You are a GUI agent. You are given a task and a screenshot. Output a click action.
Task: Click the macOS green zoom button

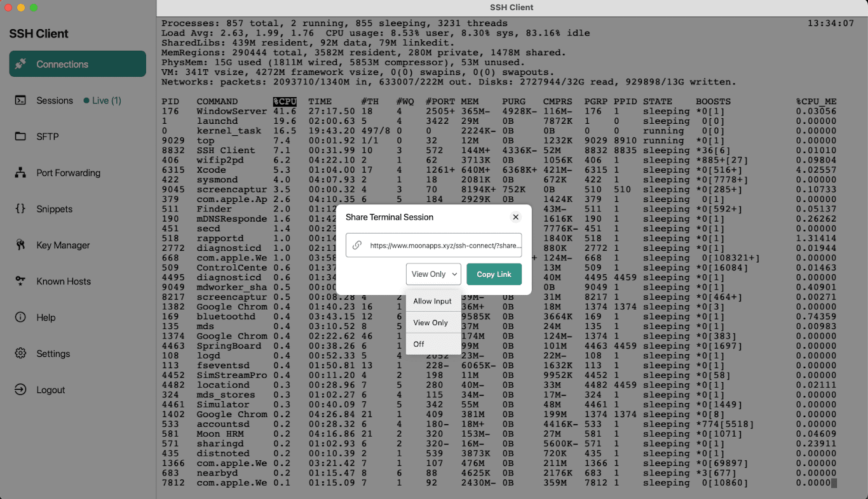point(34,8)
